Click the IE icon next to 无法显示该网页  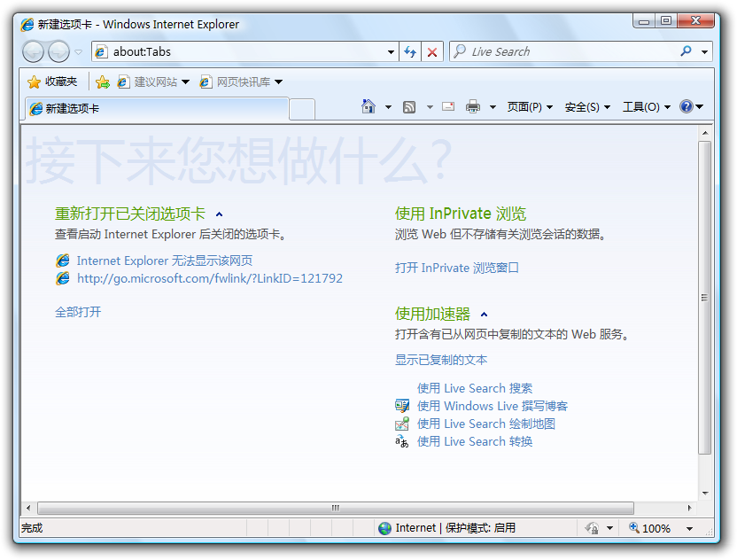click(63, 261)
